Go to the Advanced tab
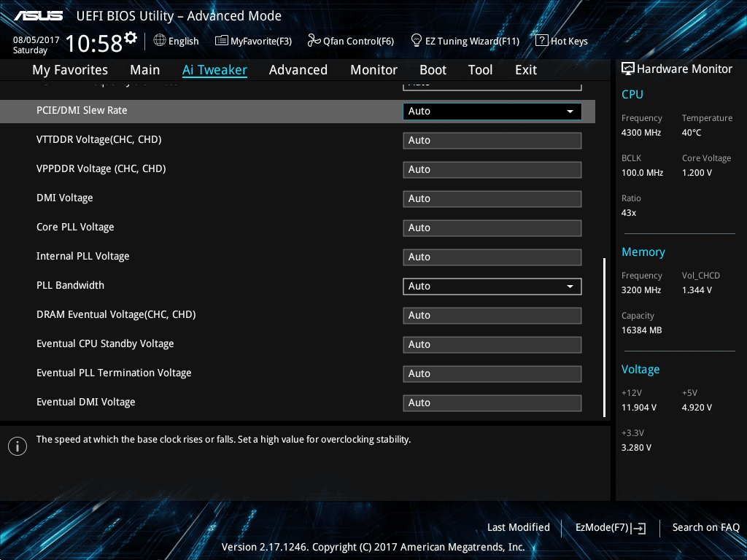 pyautogui.click(x=298, y=70)
